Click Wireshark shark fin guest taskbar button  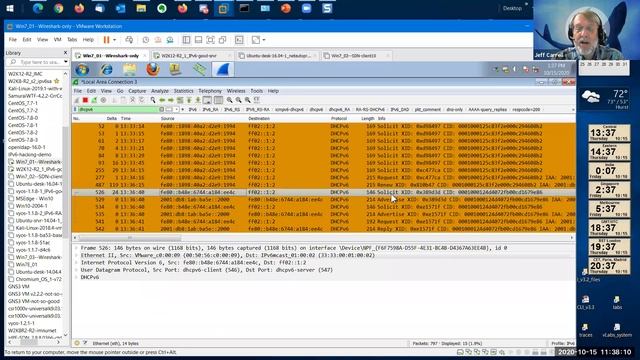223,69
